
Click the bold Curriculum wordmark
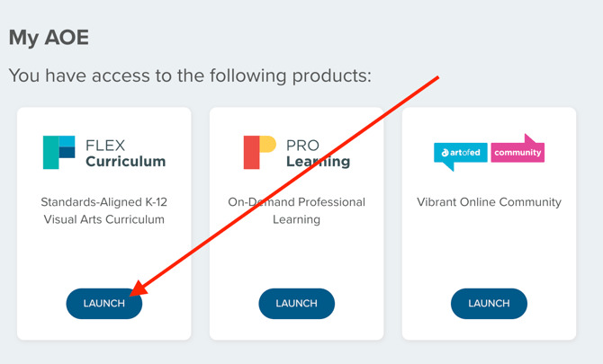click(x=125, y=162)
